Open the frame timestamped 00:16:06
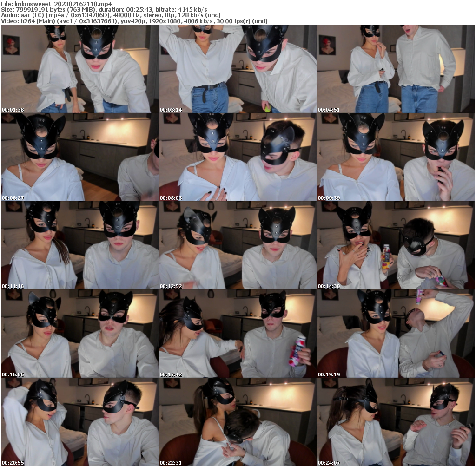The height and width of the screenshot is (466, 476). (x=79, y=334)
